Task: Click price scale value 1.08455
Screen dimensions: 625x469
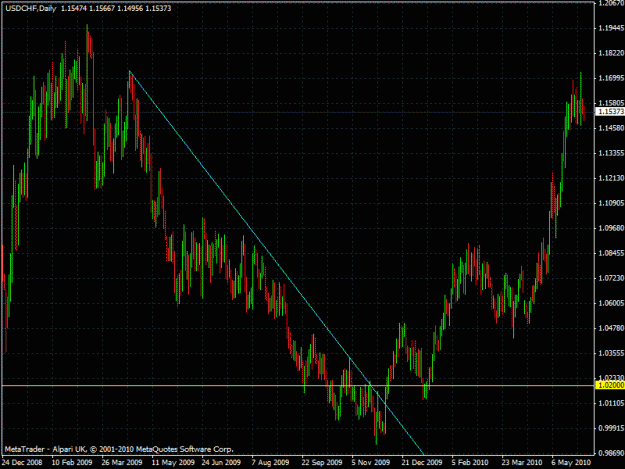Action: coord(611,253)
